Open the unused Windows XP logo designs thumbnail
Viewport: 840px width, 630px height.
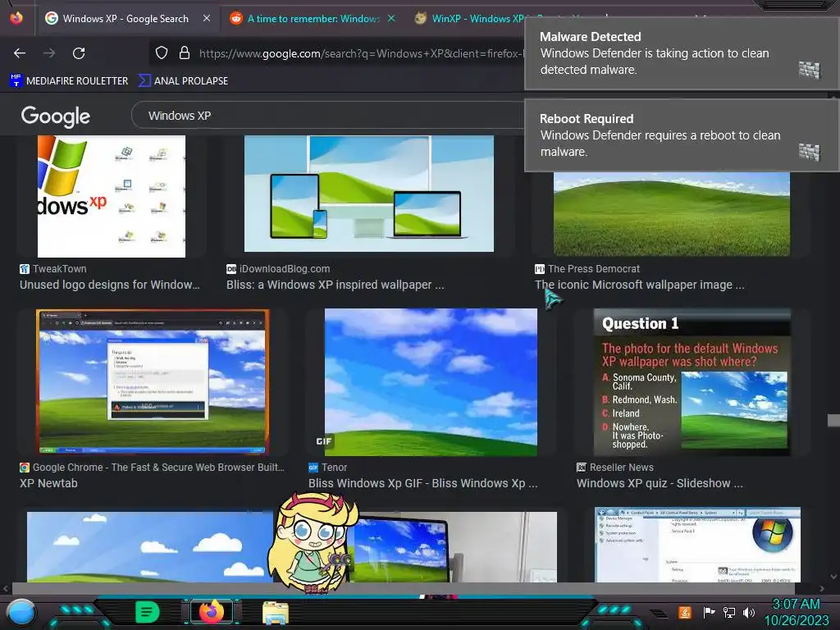(x=112, y=196)
